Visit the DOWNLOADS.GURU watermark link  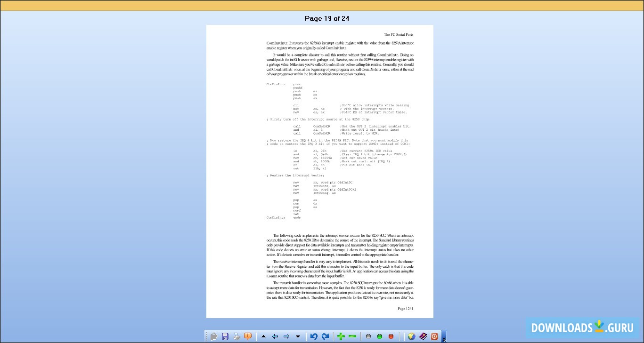click(583, 327)
